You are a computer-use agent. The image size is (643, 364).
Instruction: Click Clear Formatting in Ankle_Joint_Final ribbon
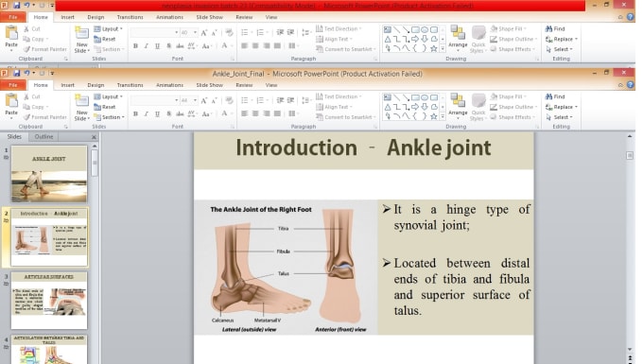pos(229,100)
